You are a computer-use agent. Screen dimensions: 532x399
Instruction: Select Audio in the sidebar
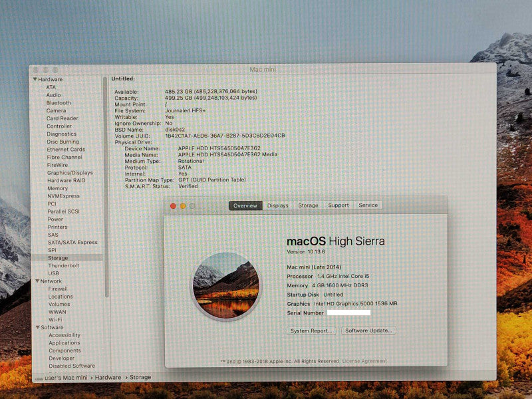coord(54,95)
